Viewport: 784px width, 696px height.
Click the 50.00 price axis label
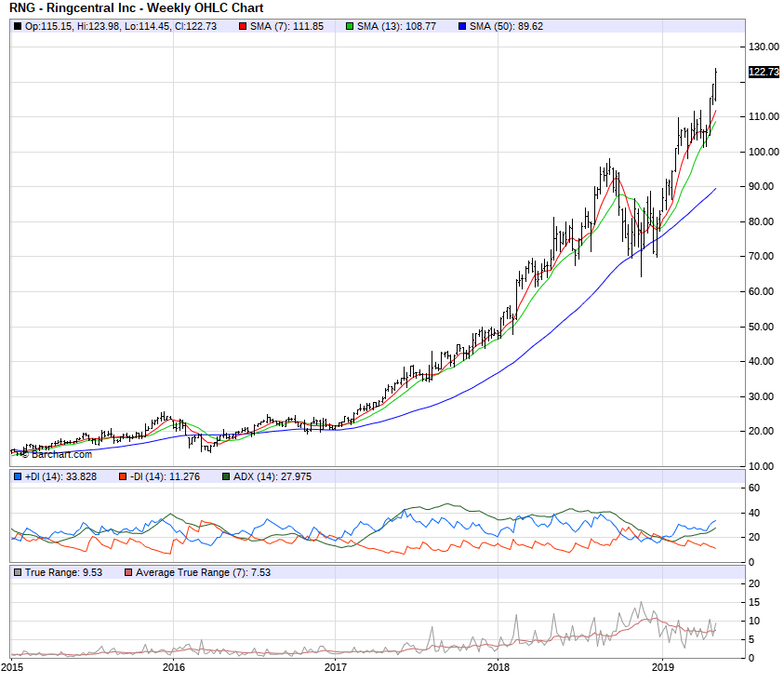click(x=761, y=327)
